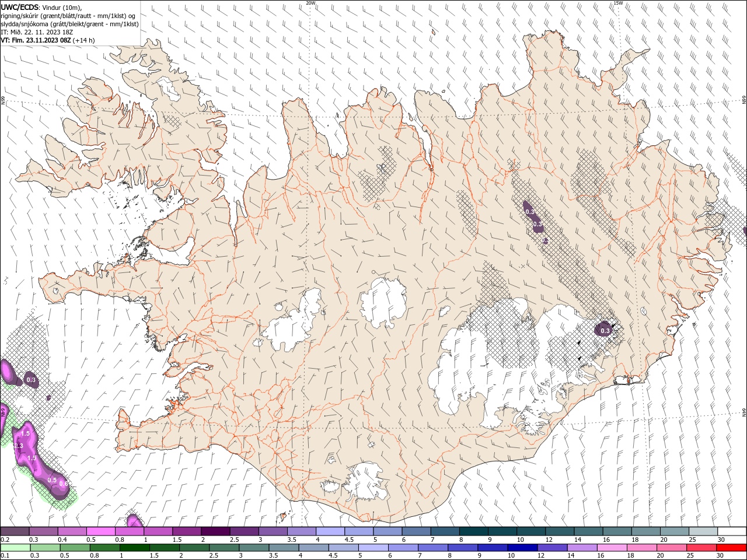Pick the bright pink 0.5 swatch in upper legend
This screenshot has height=560, width=747.
coord(100,531)
